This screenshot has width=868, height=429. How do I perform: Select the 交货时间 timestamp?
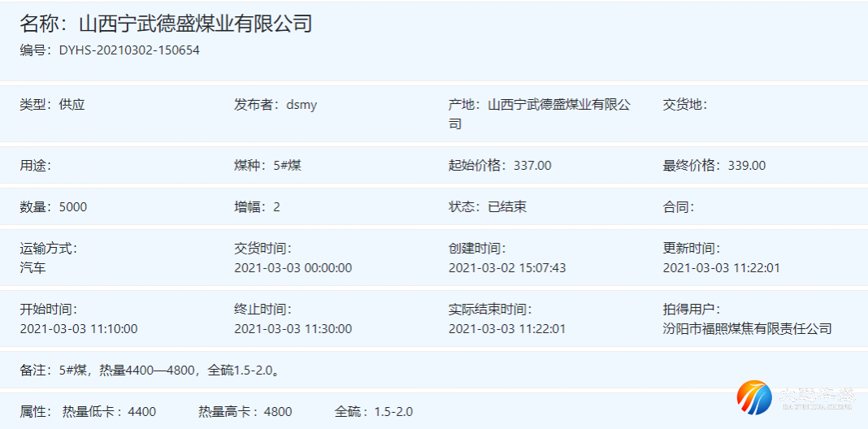click(x=293, y=268)
